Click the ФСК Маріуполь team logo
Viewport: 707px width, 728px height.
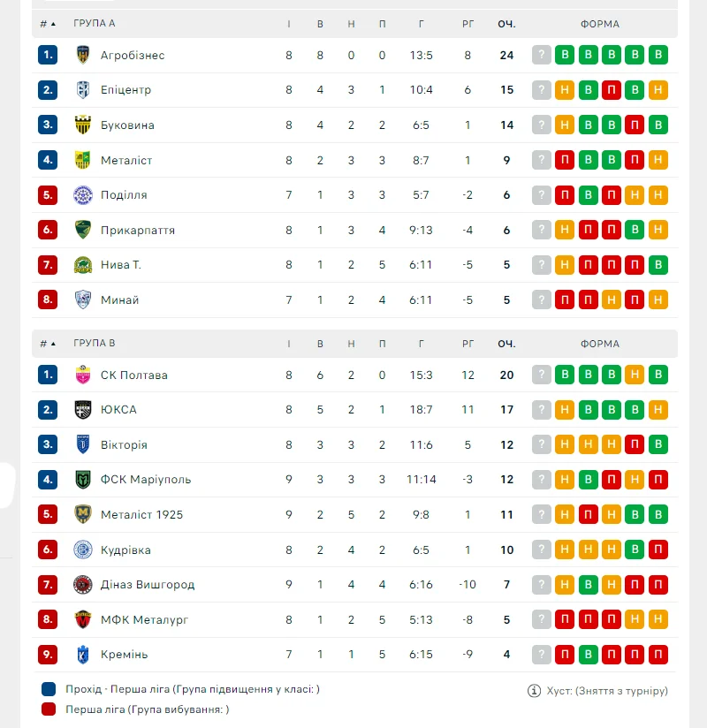pos(83,480)
